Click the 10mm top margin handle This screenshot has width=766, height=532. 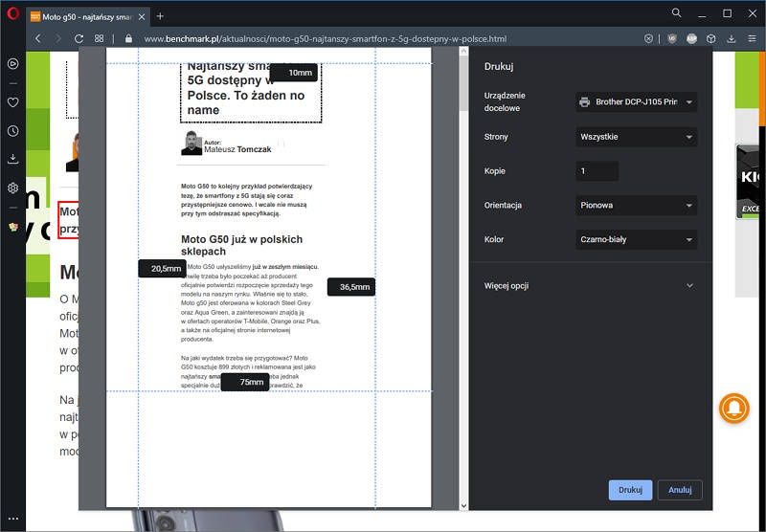click(294, 73)
